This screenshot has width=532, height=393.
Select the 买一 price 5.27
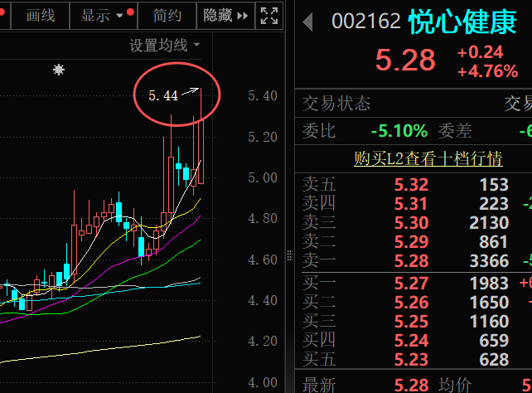411,284
